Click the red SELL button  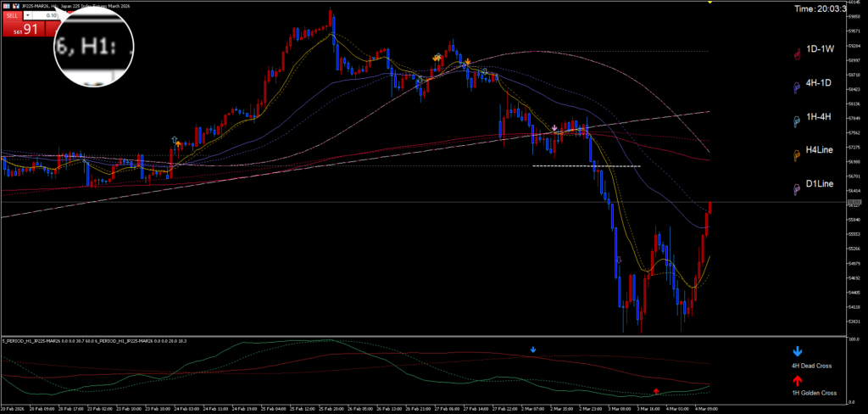[11, 15]
